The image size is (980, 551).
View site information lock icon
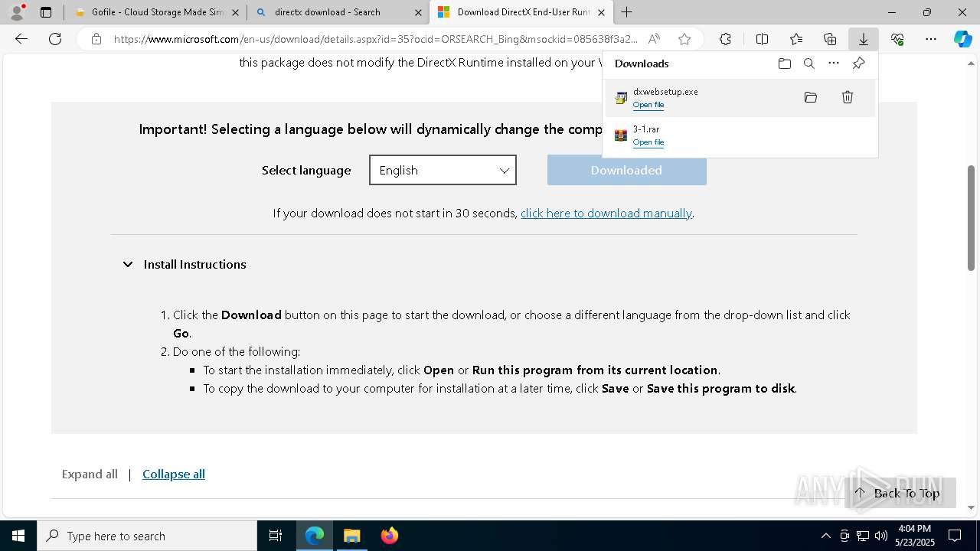(96, 39)
